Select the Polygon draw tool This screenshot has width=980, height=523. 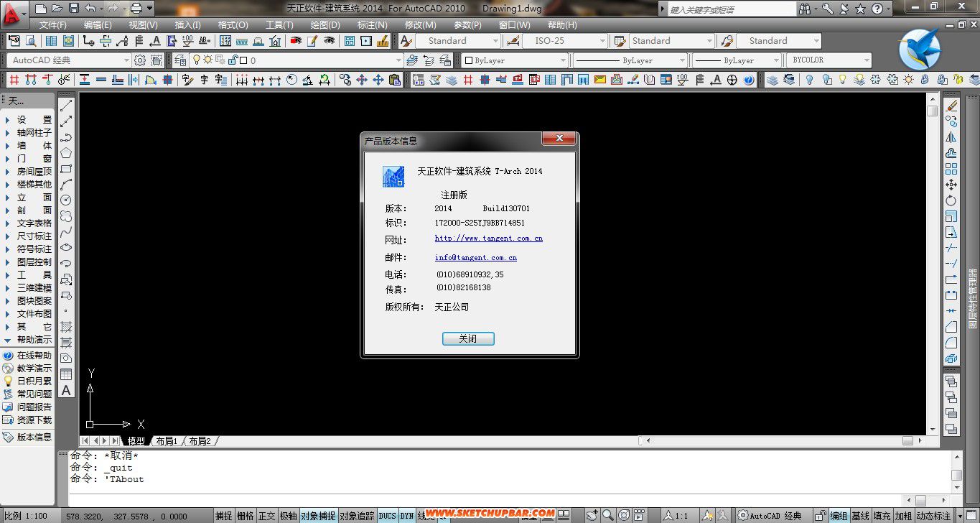(66, 153)
